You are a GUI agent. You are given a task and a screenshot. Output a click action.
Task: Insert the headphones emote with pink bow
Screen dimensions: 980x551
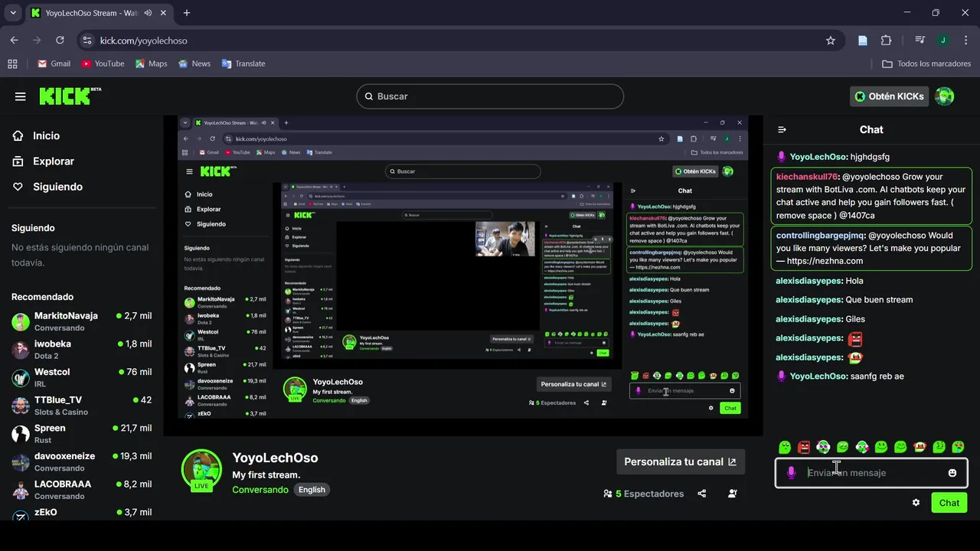[823, 447]
